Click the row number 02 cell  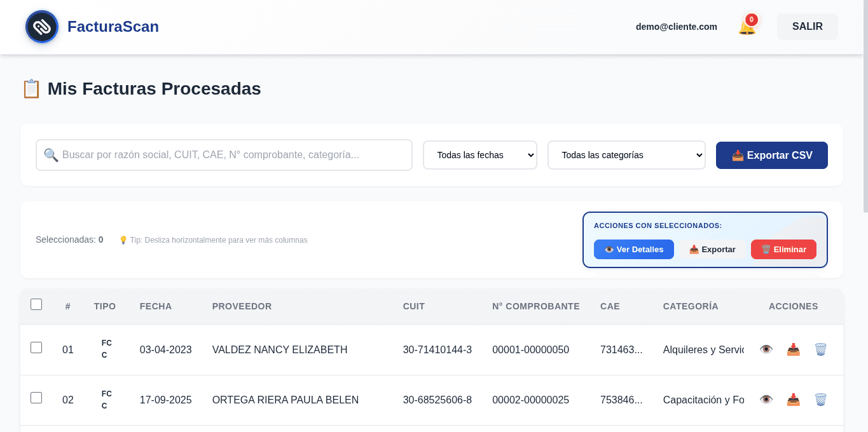[68, 400]
